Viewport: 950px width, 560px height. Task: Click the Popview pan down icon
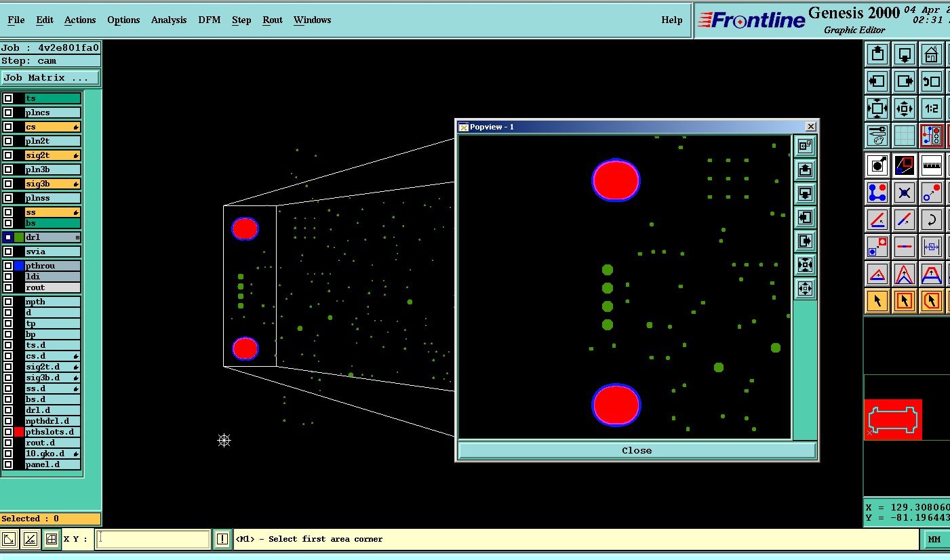[805, 193]
